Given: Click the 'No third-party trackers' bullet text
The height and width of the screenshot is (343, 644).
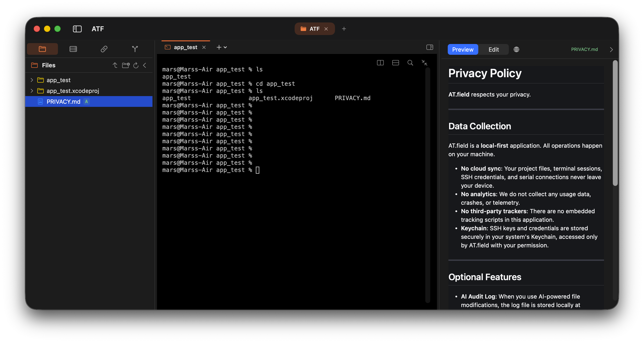Looking at the screenshot, I should tap(528, 215).
